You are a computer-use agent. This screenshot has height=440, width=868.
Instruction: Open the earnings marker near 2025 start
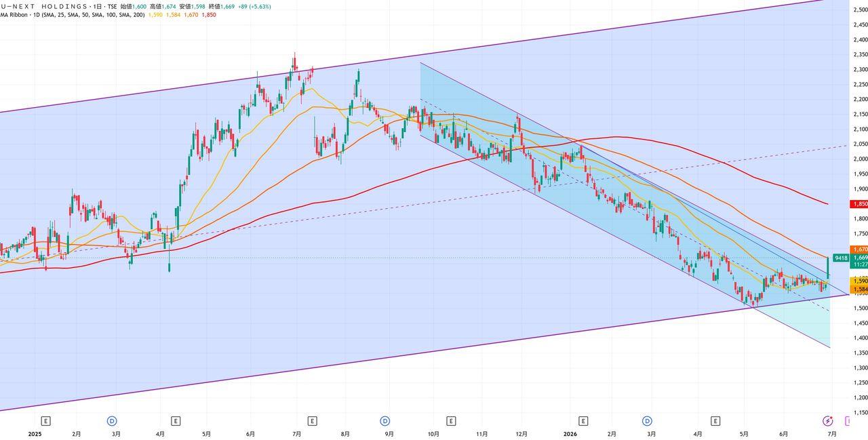[46, 421]
